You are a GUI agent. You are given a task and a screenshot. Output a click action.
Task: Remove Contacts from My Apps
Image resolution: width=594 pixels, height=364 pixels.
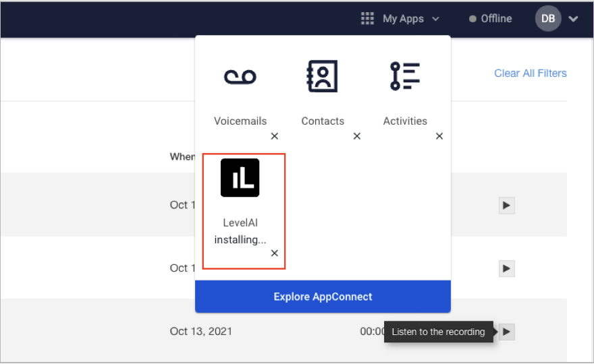coord(357,136)
